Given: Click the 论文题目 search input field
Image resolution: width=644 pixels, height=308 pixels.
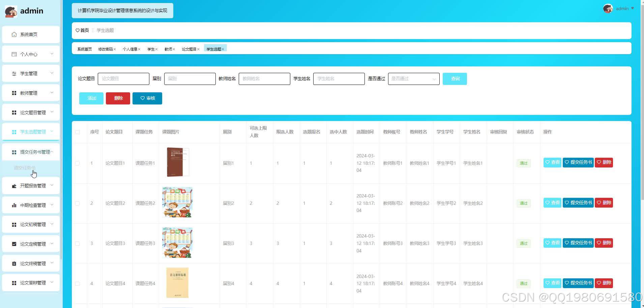Looking at the screenshot, I should 123,79.
